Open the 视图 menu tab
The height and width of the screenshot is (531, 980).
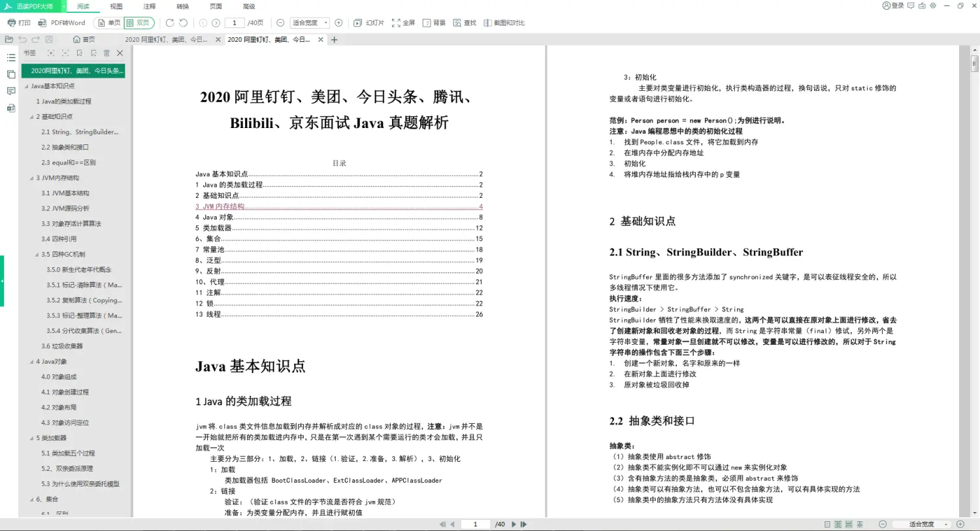pos(116,7)
